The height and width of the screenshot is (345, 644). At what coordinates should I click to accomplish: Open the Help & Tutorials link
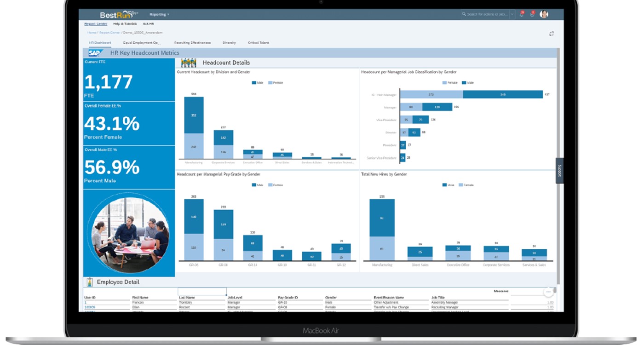[x=125, y=23]
